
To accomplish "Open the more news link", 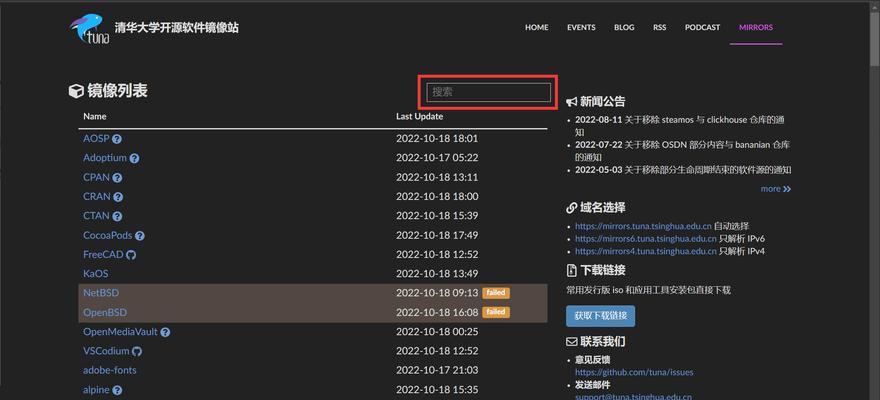I will click(776, 189).
